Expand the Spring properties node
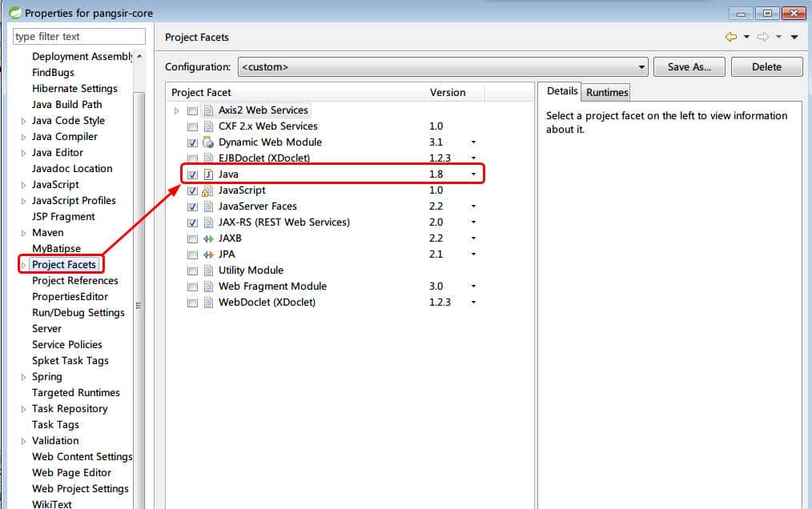 (x=23, y=378)
